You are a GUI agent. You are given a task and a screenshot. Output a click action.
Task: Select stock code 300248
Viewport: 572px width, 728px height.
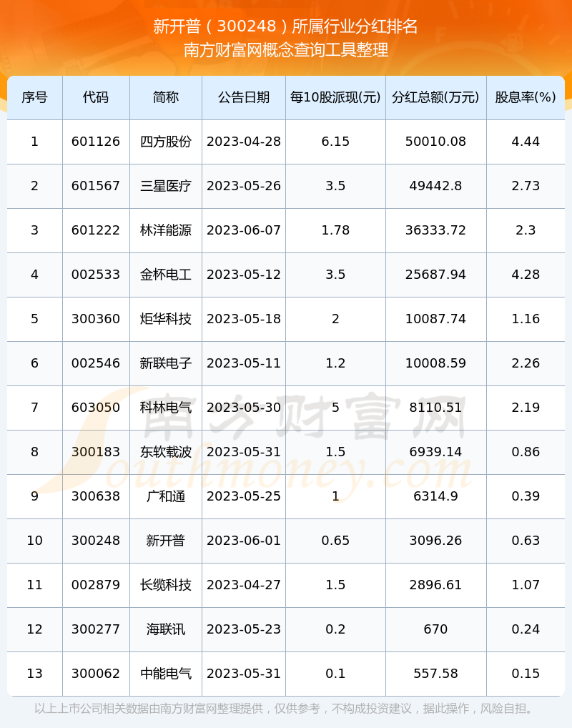pyautogui.click(x=96, y=541)
